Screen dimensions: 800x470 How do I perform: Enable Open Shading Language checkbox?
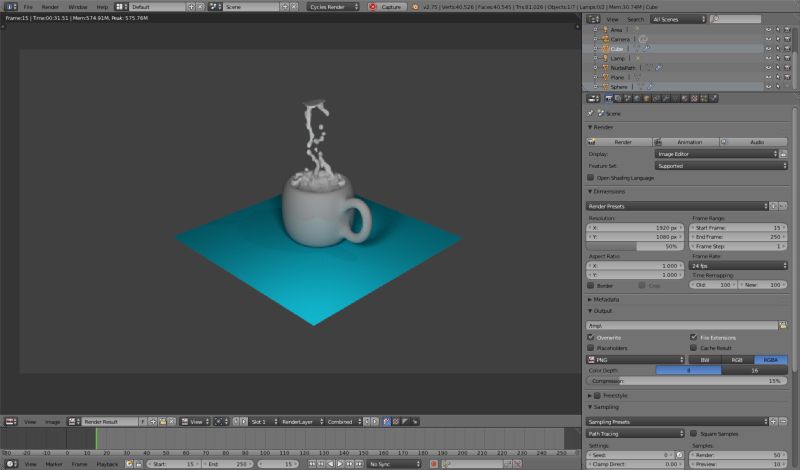pyautogui.click(x=591, y=178)
